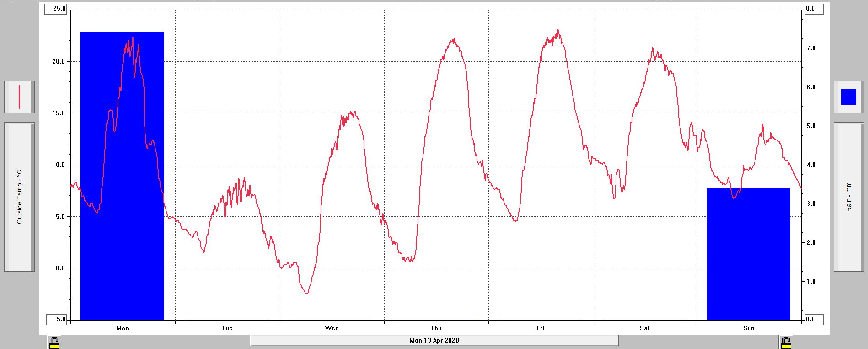Click the Fri day label

(x=541, y=328)
